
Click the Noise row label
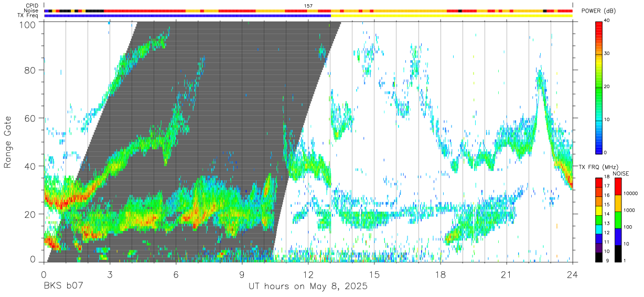point(32,10)
